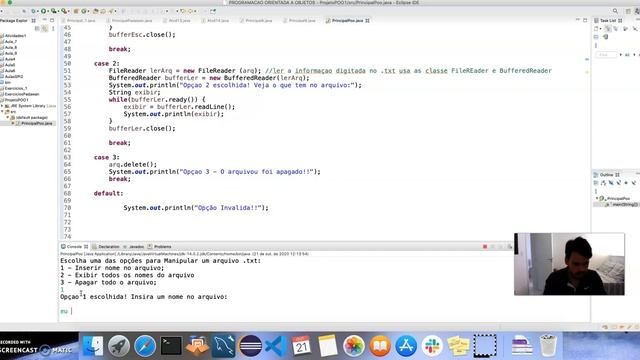Open Package Explorer view menu icon
The height and width of the screenshot is (360, 640).
pos(53,29)
